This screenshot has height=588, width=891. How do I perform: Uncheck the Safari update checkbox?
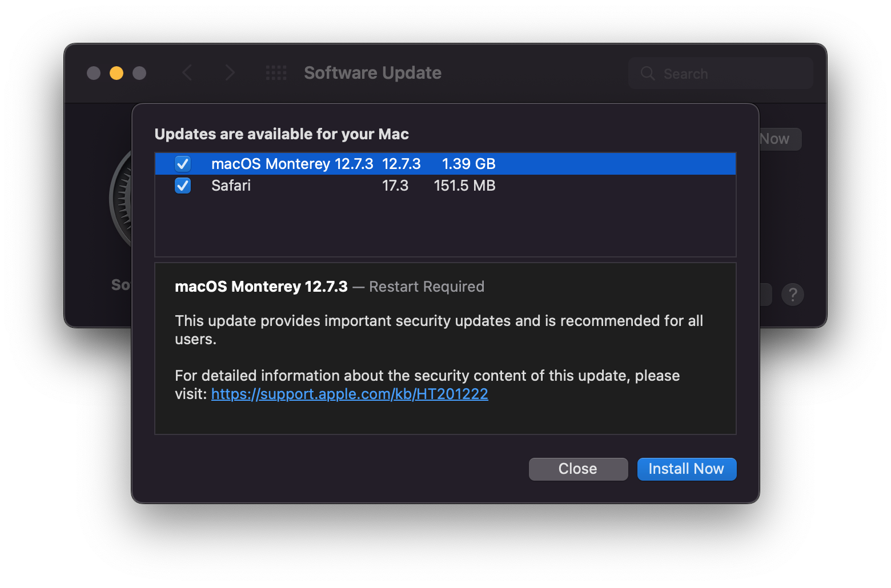(183, 186)
